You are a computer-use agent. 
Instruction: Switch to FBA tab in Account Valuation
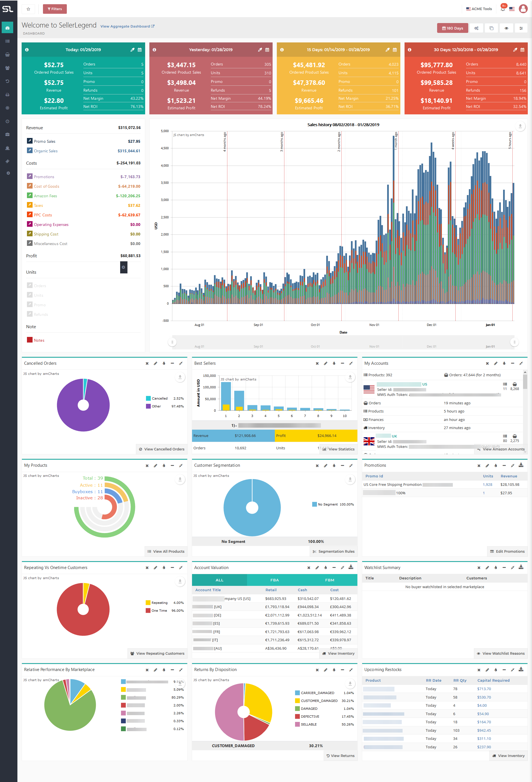coord(274,580)
